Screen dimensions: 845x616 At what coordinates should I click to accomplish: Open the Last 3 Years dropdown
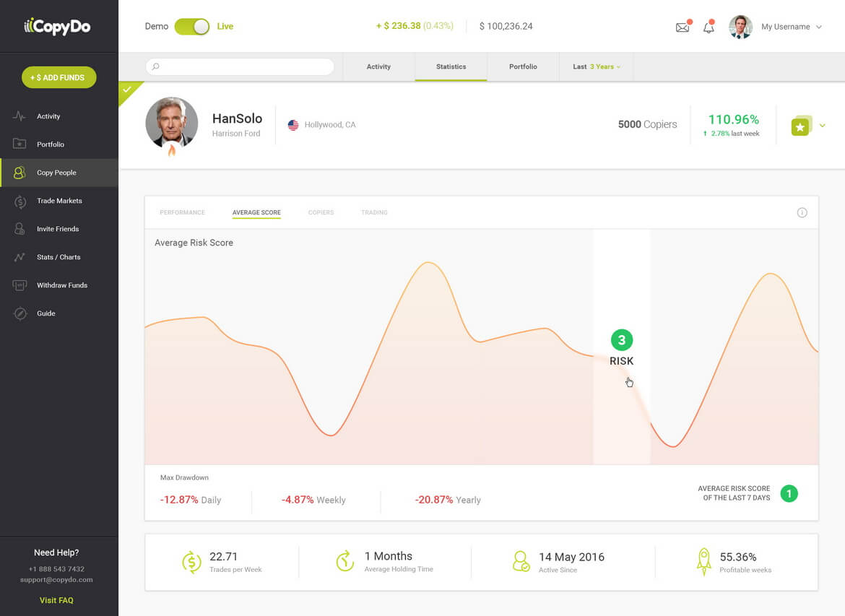point(597,67)
